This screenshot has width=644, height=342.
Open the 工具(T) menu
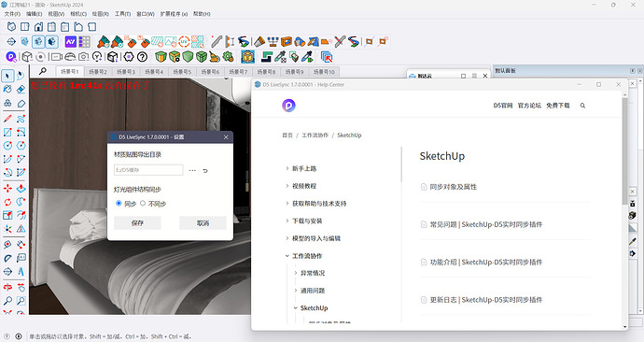click(122, 14)
